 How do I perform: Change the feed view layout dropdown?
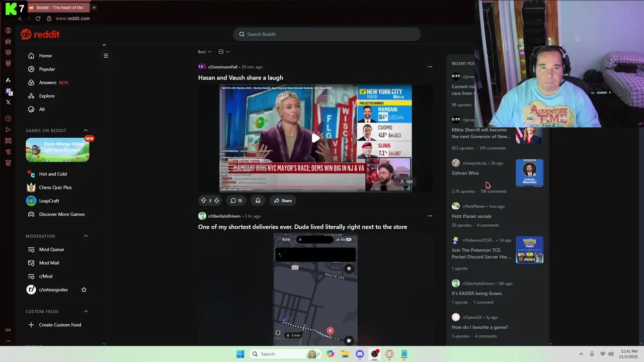[224, 52]
